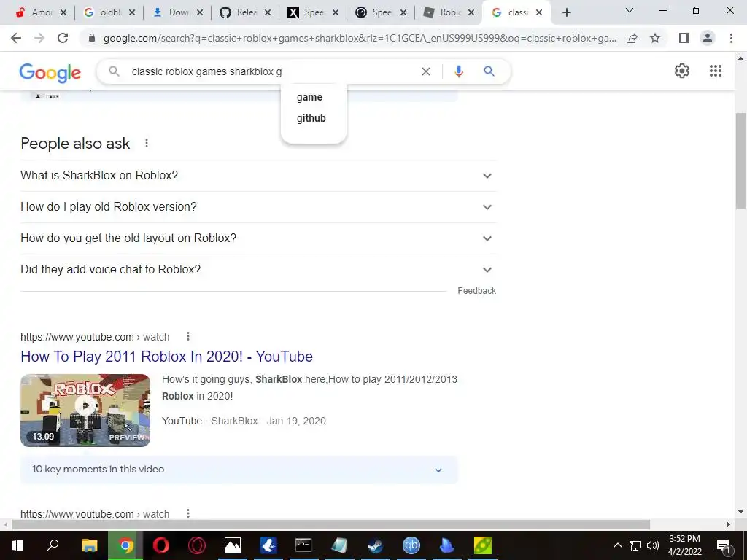Open the Google apps grid
This screenshot has width=747, height=560.
coord(715,71)
